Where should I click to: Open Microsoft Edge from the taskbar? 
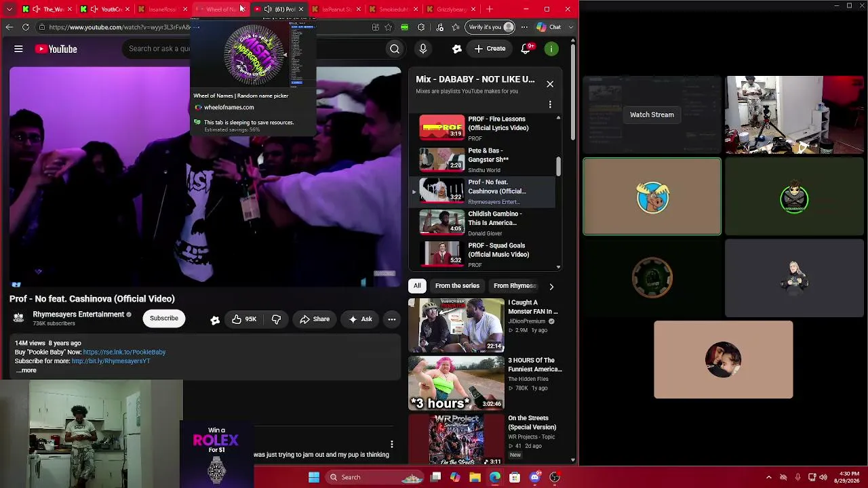pyautogui.click(x=495, y=477)
